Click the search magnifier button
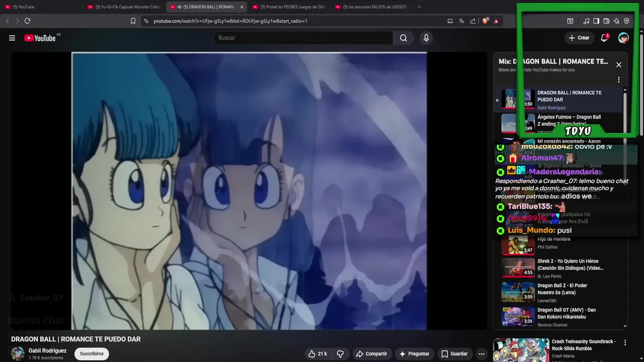644x362 pixels. [x=404, y=38]
